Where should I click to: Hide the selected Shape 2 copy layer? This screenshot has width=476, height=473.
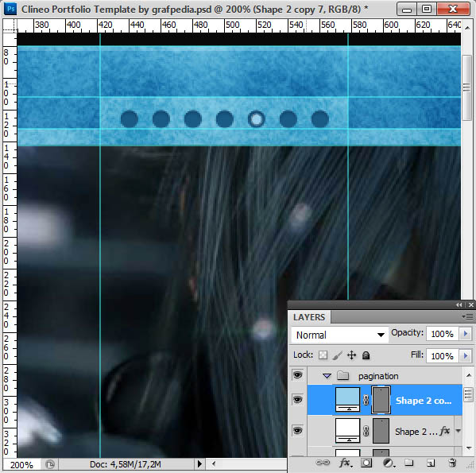(297, 400)
